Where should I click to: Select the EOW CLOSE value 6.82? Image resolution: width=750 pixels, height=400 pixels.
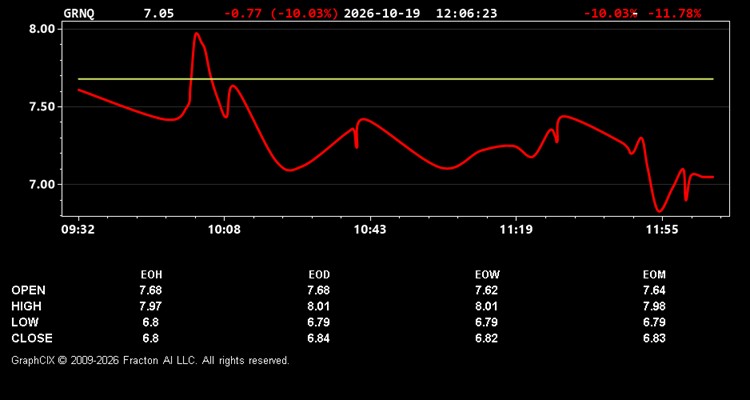coord(487,338)
